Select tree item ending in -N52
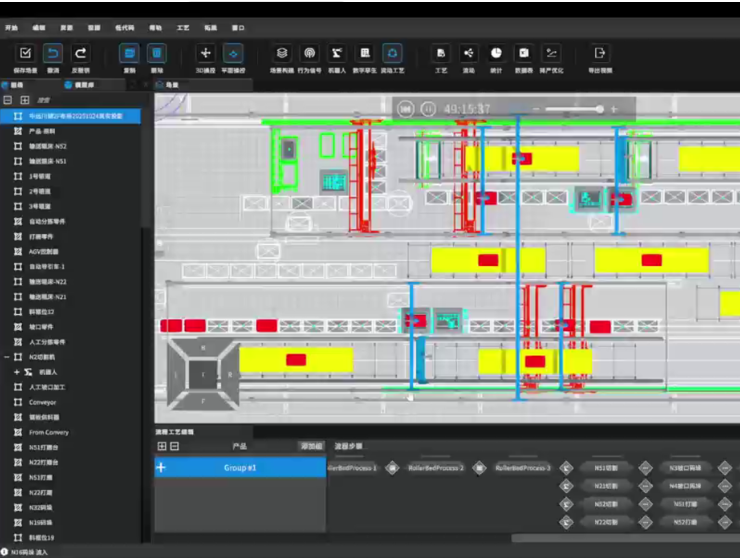The width and height of the screenshot is (740, 560). pos(48,146)
